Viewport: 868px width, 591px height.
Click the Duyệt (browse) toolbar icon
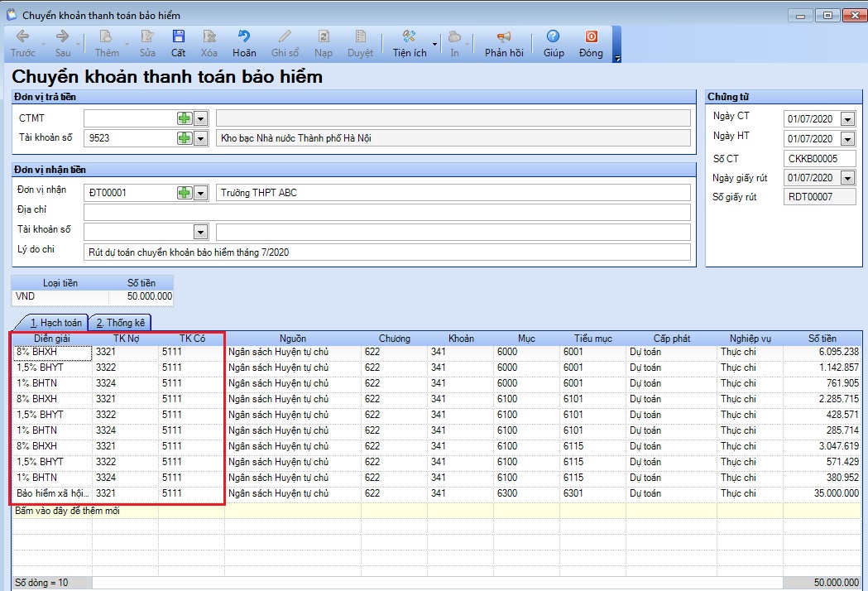[361, 36]
